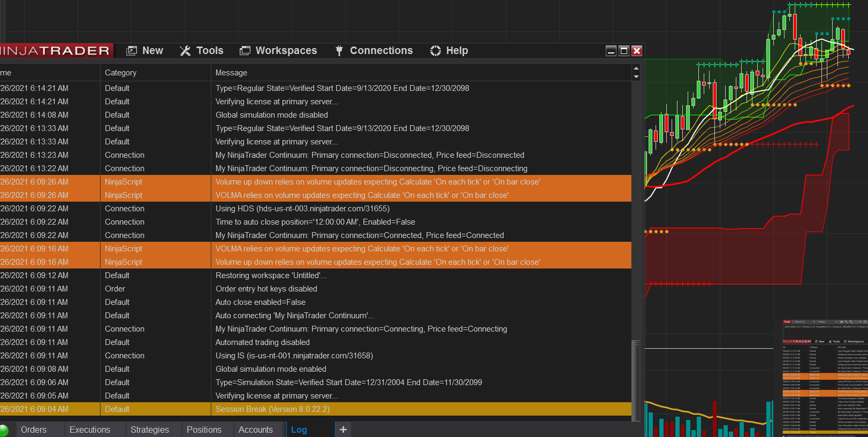Select the 'Global simulation mode enabled' message
Image resolution: width=868 pixels, height=437 pixels.
point(271,369)
